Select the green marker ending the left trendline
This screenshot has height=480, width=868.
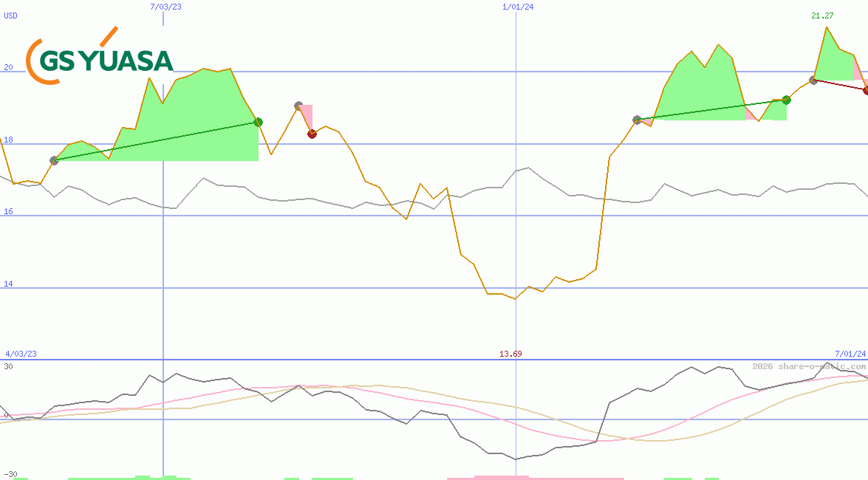258,123
